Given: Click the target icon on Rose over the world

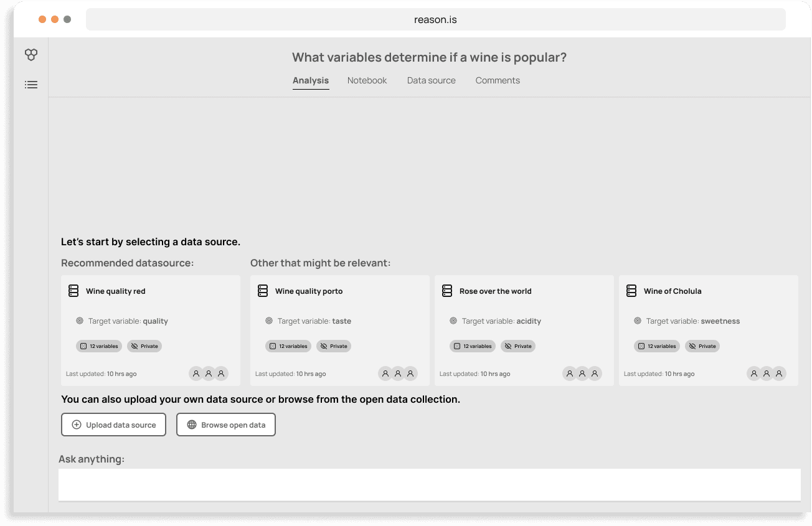Looking at the screenshot, I should pyautogui.click(x=453, y=321).
